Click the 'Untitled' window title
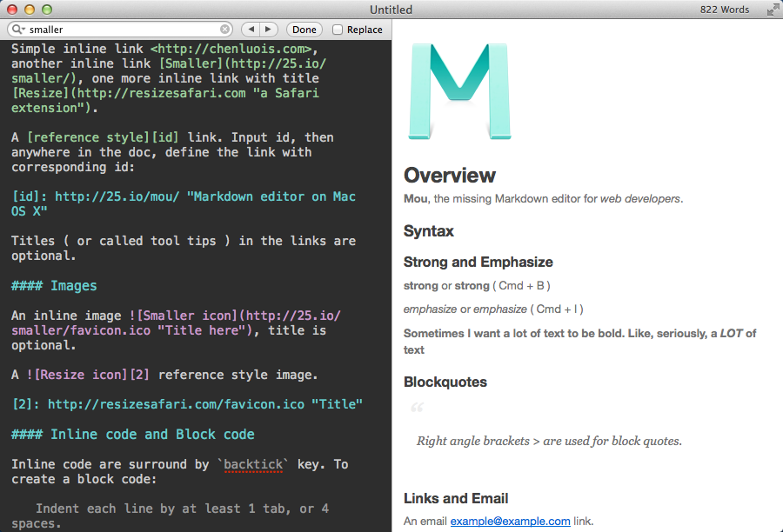 391,10
